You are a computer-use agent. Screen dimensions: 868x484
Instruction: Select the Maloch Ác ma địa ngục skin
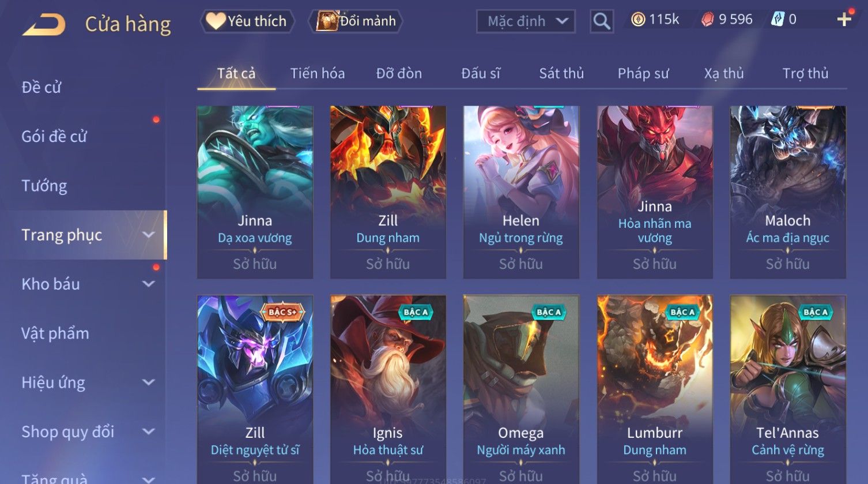[x=788, y=192]
